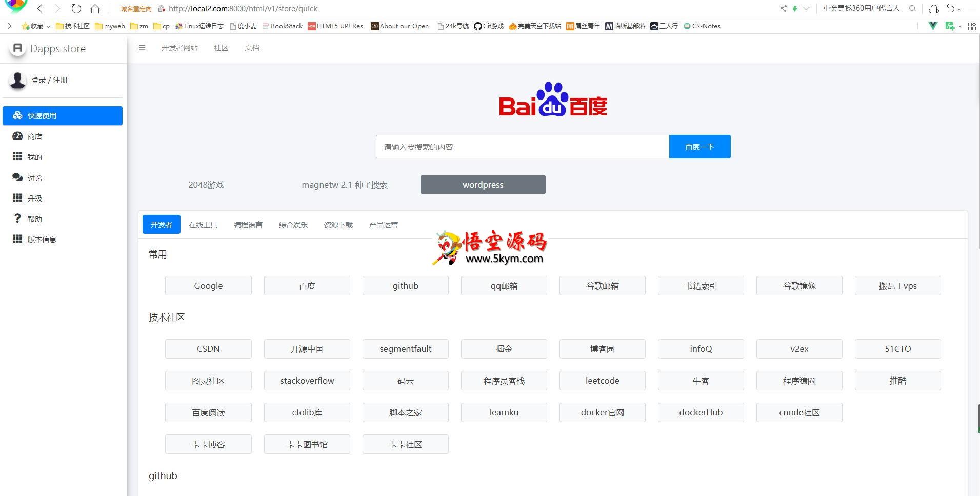980x496 pixels.
Task: Click the extensions grid icon
Action: [x=972, y=26]
